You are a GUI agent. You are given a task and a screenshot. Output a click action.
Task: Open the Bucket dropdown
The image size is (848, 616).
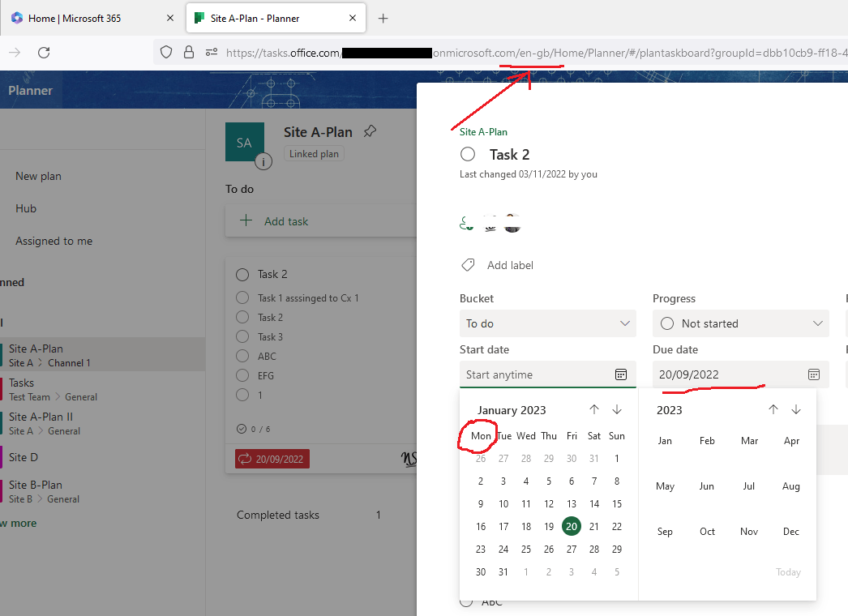click(x=547, y=323)
